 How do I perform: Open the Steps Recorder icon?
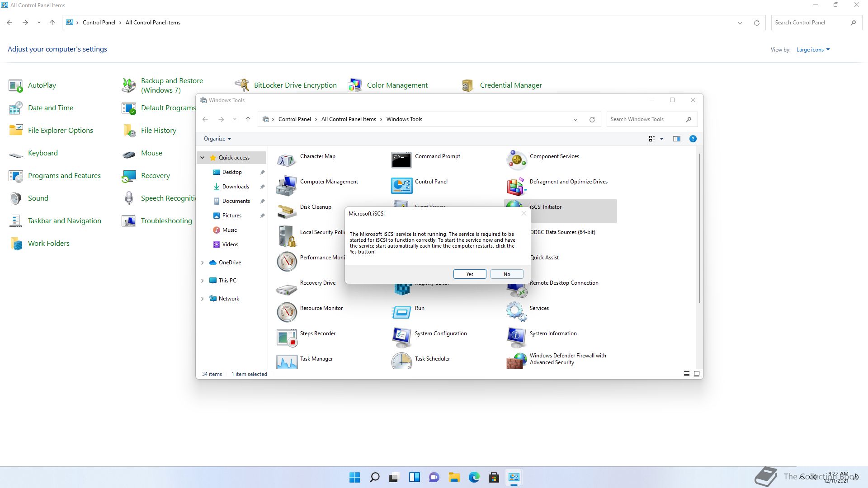point(287,337)
